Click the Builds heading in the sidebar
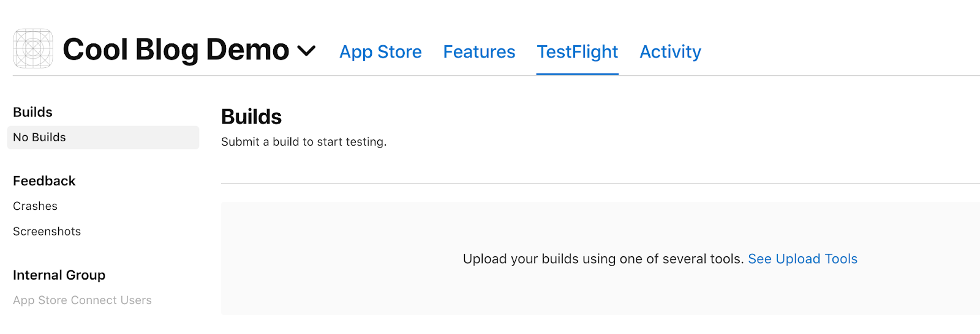The image size is (980, 334). 33,112
